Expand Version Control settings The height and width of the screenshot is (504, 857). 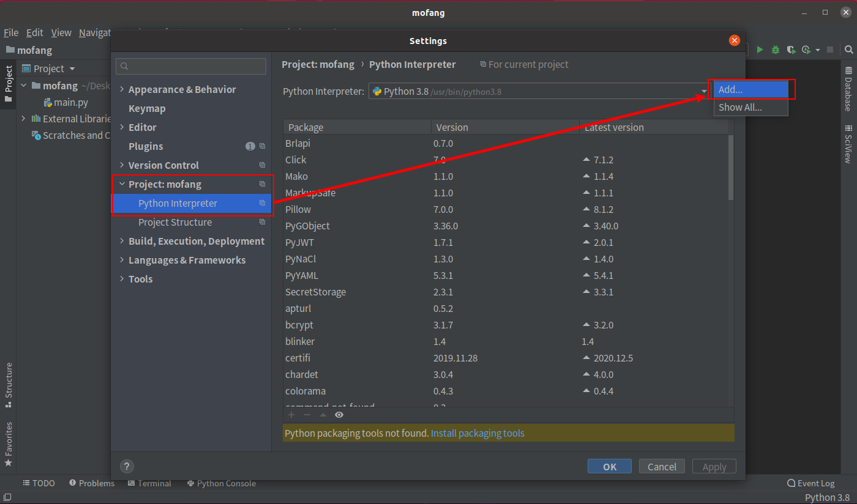[x=122, y=165]
